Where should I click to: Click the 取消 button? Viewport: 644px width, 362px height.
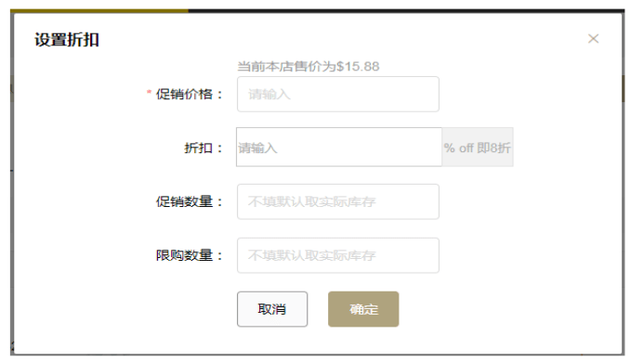[272, 309]
